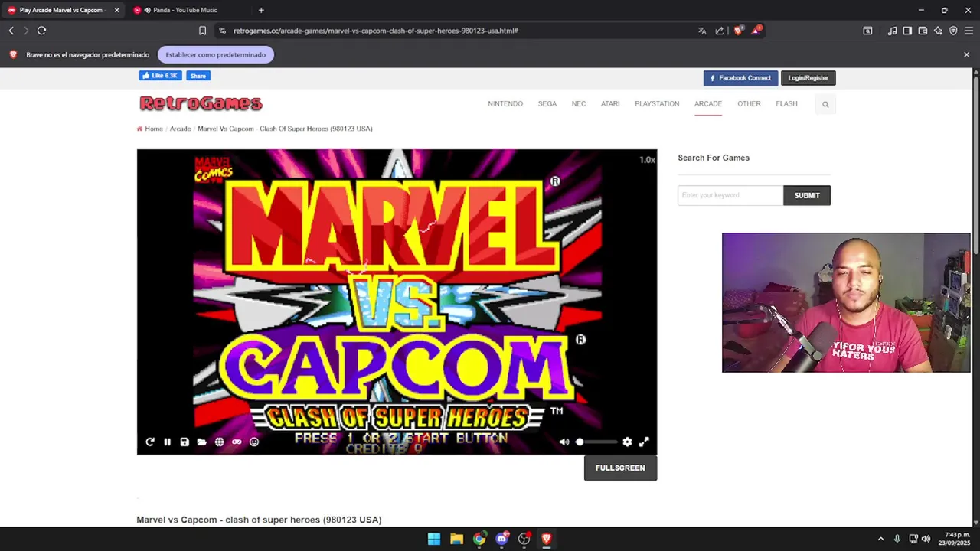Bookmark this page
Viewport: 980px width, 551px height.
(x=202, y=31)
